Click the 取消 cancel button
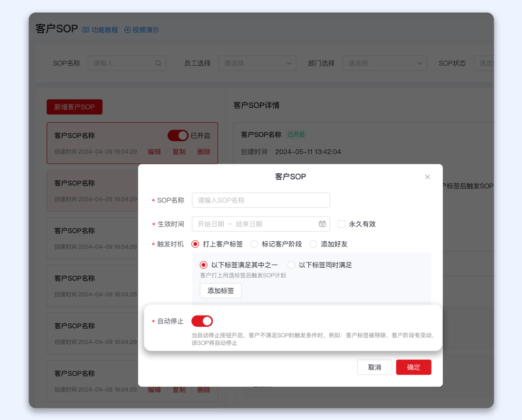522x420 pixels. click(375, 367)
